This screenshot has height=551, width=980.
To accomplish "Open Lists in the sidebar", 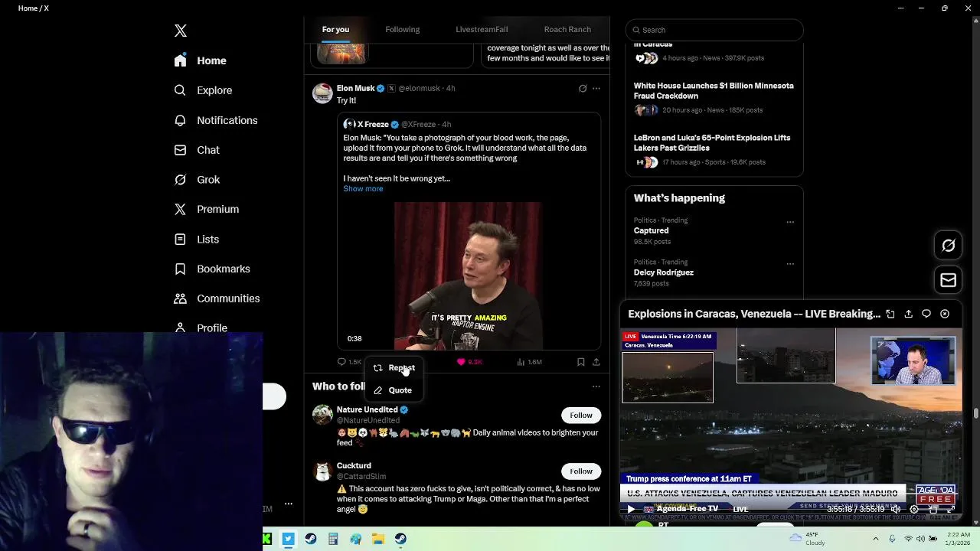I will (x=197, y=240).
